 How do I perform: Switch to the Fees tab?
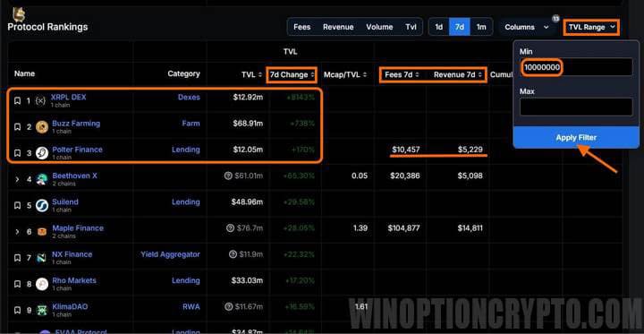[x=302, y=27]
